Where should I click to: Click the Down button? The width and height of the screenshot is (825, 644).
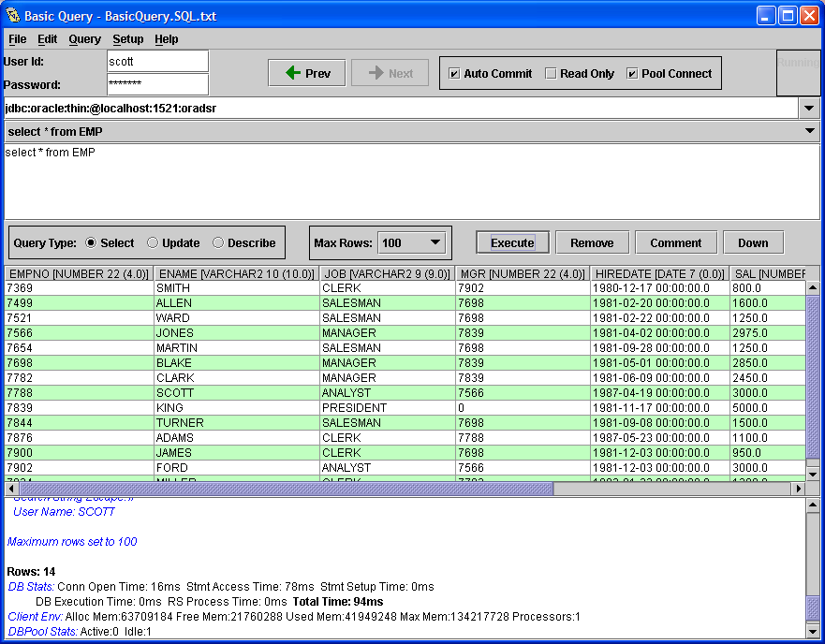(x=753, y=242)
